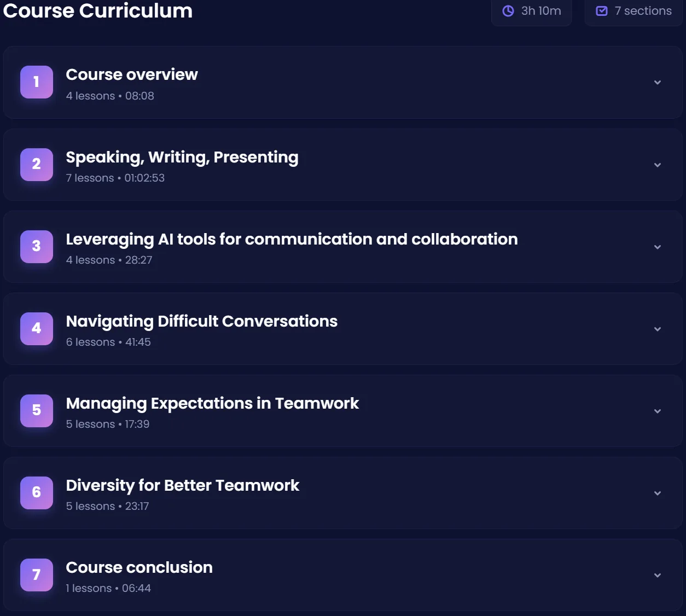Screen dimensions: 686x616
Task: Click the 7 sections badge
Action: click(633, 11)
